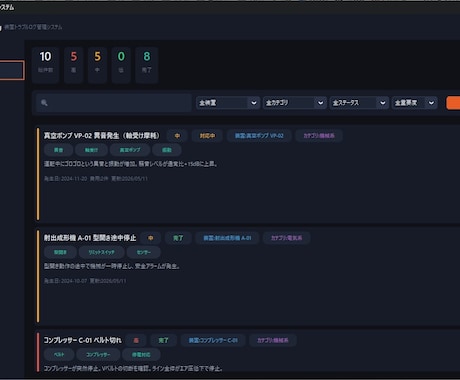This screenshot has width=460, height=380.
Task: Click the センサー tag chip
Action: point(144,252)
